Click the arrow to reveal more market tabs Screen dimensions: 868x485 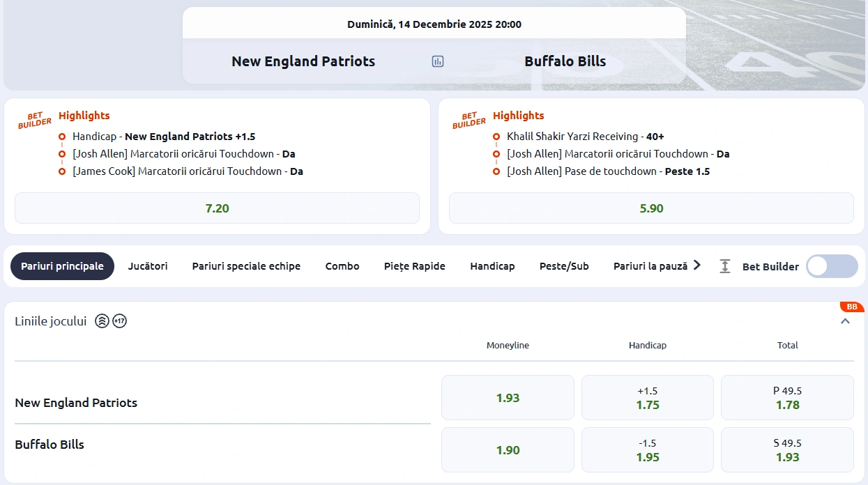point(697,265)
